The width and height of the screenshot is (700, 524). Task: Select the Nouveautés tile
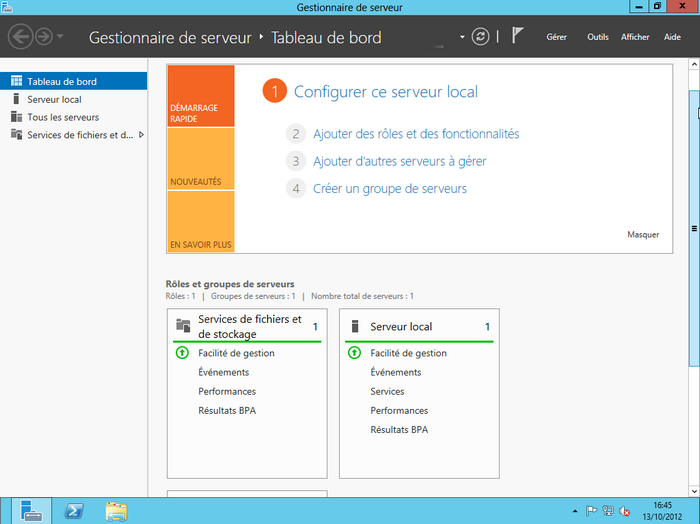(201, 159)
